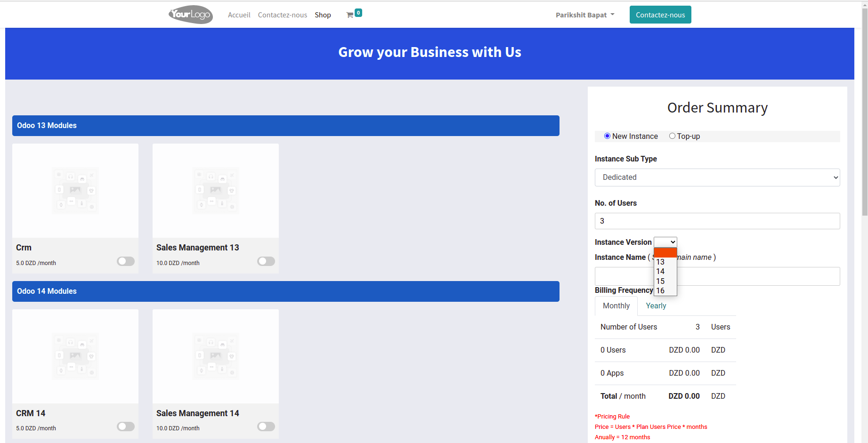The width and height of the screenshot is (868, 443).
Task: Click the Order Summary heading
Action: point(717,108)
